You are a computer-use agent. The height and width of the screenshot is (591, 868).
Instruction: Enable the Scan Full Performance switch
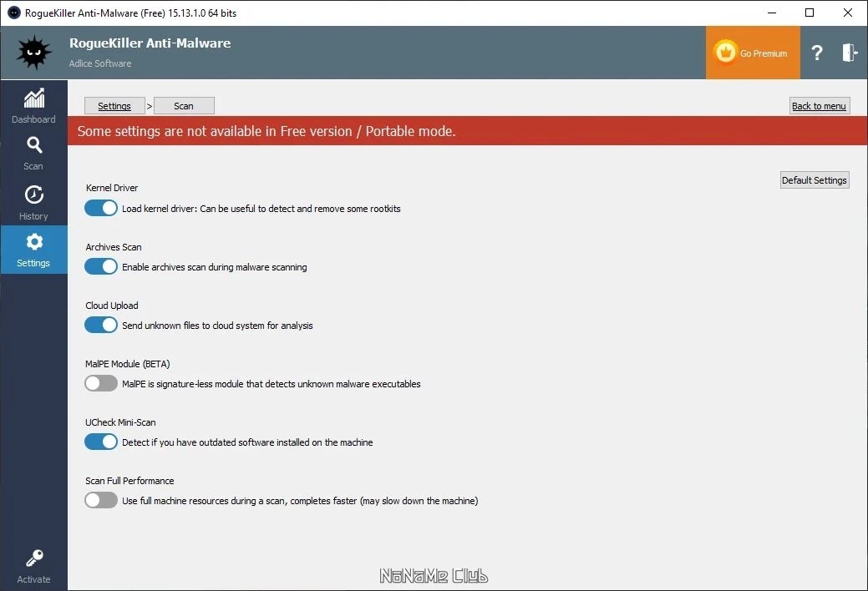click(x=101, y=500)
